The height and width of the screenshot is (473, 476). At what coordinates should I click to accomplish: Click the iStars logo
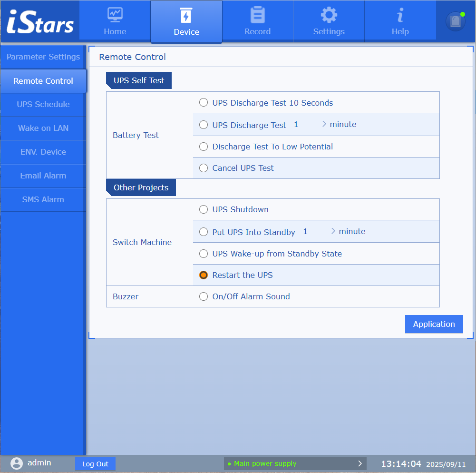[40, 21]
